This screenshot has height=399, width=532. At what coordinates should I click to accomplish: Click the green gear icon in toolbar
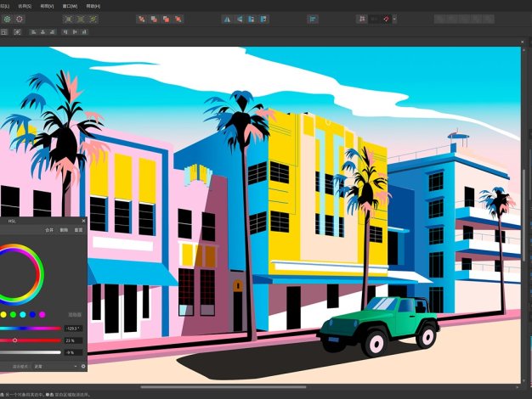7,20
